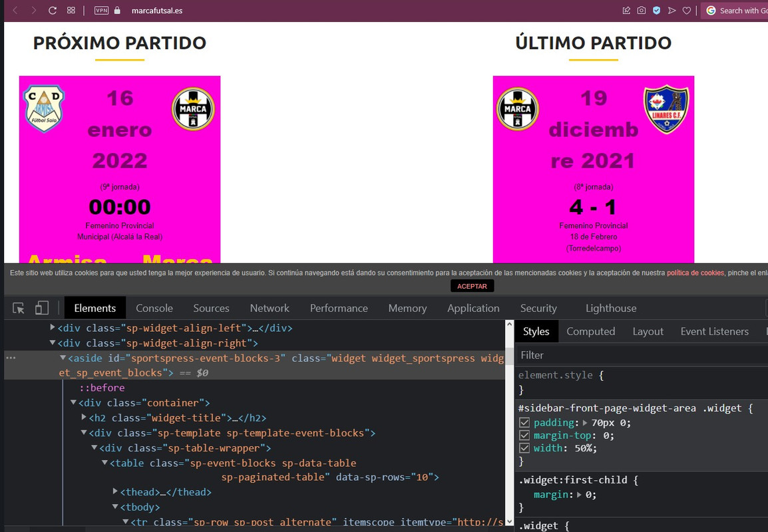Collapse the tbody node

(x=115, y=507)
